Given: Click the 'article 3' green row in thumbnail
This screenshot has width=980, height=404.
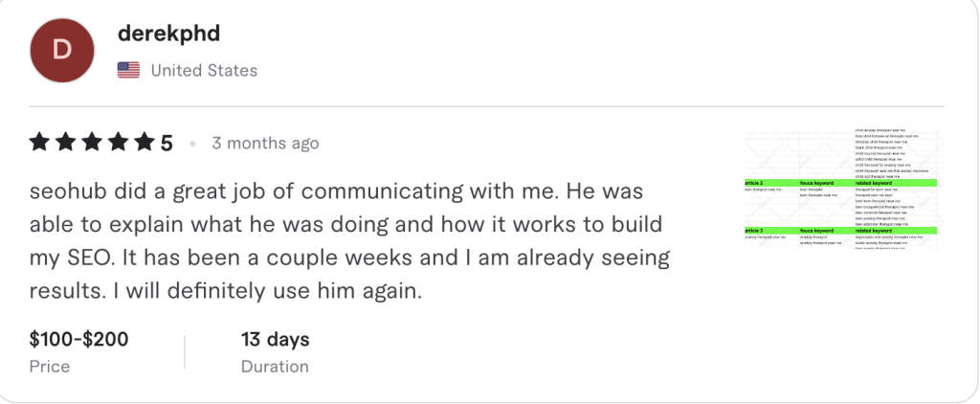Looking at the screenshot, I should tap(840, 231).
